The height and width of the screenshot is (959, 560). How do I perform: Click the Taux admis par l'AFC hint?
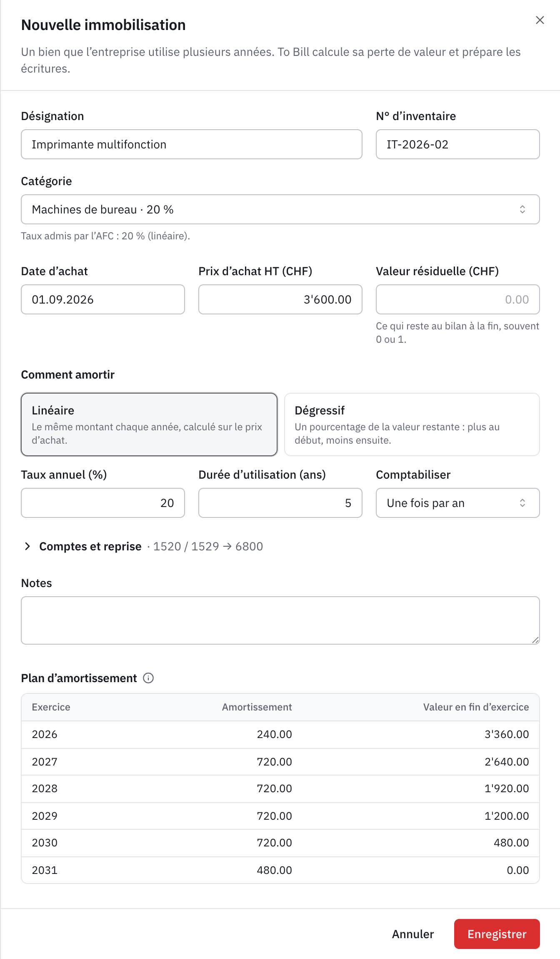105,236
